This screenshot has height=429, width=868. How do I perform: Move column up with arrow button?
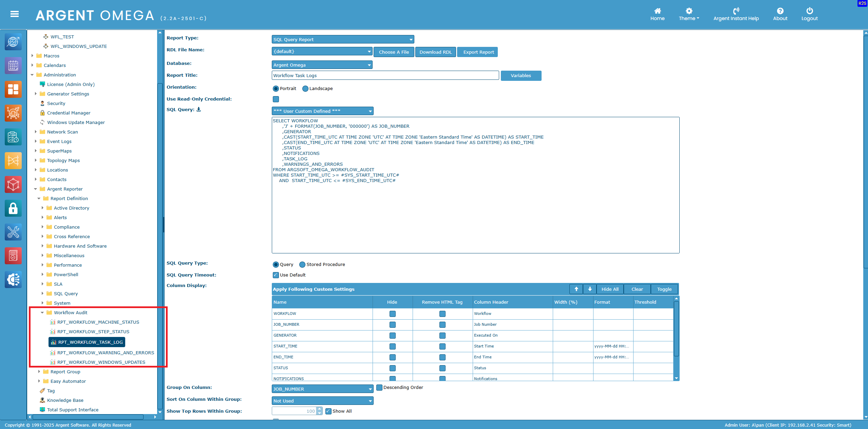(x=576, y=289)
